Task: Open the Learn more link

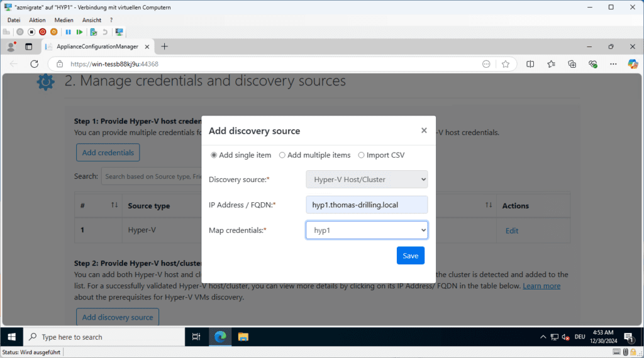Action: (541, 286)
